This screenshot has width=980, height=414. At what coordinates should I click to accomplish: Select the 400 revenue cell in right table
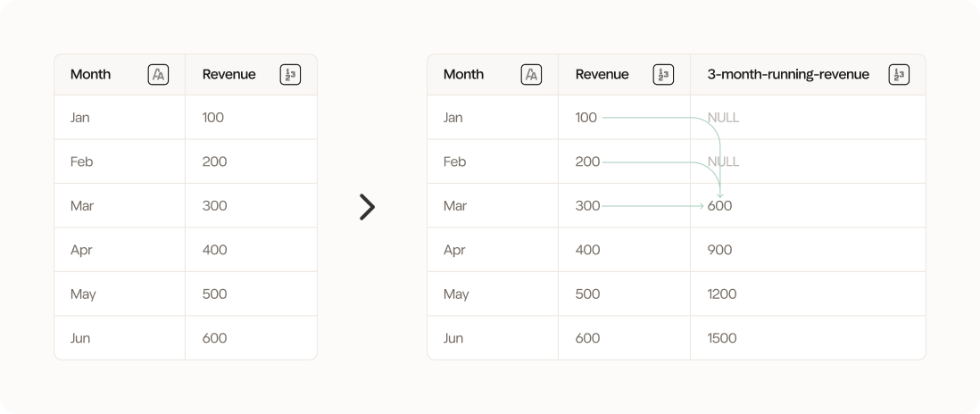coord(588,250)
